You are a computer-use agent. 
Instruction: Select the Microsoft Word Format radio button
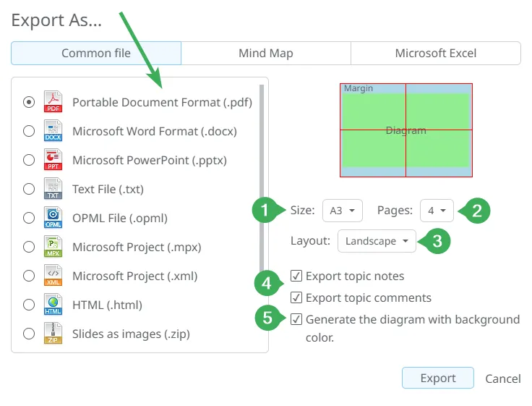point(29,131)
